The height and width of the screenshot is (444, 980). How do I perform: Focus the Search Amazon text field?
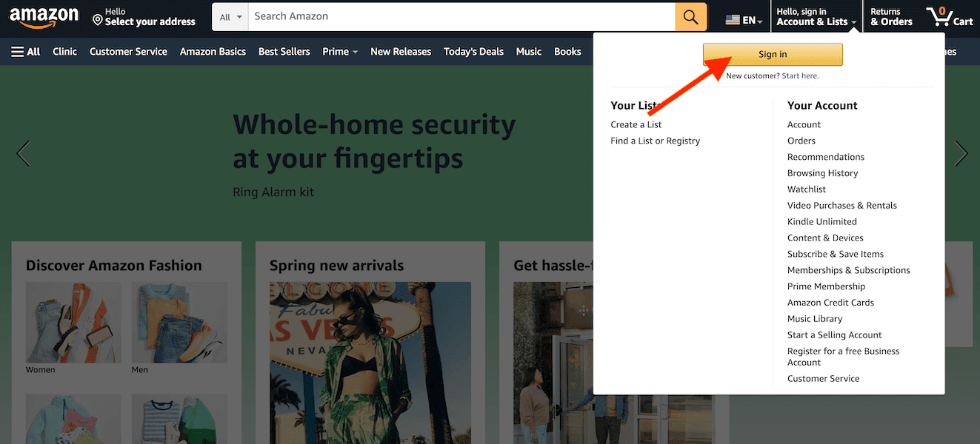(x=461, y=17)
